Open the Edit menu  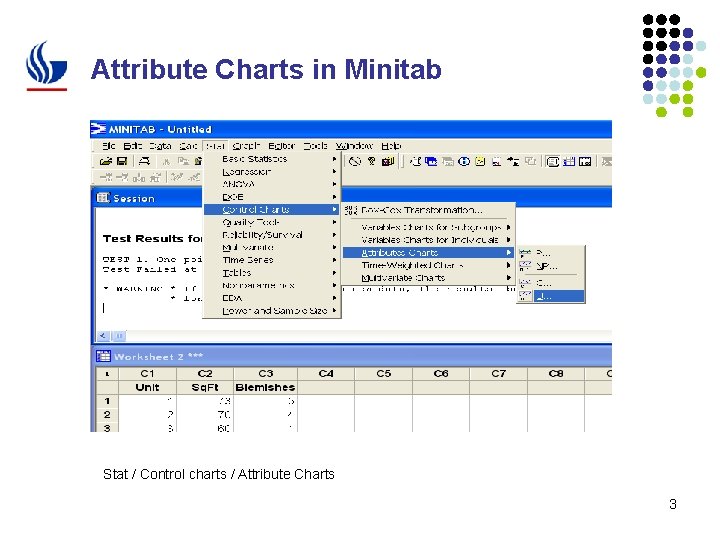click(x=133, y=146)
